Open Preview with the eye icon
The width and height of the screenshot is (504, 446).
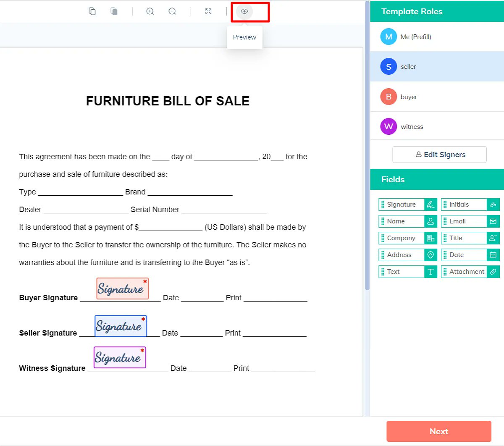coord(244,11)
